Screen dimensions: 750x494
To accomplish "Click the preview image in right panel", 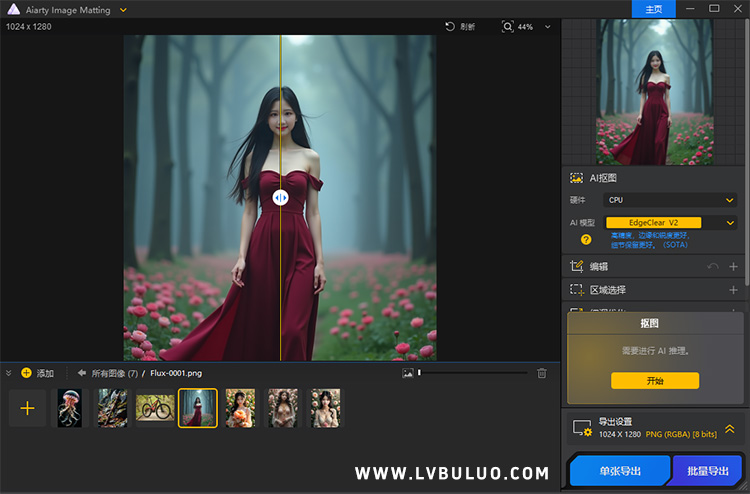I will click(654, 92).
